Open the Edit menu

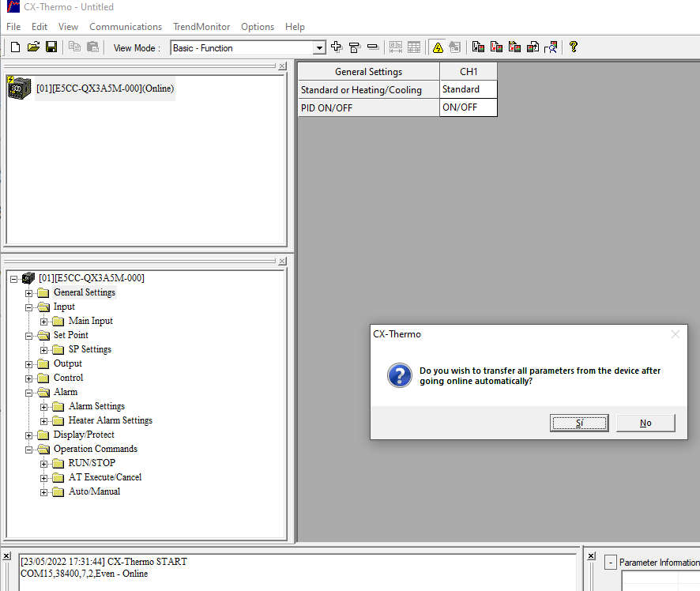point(40,27)
